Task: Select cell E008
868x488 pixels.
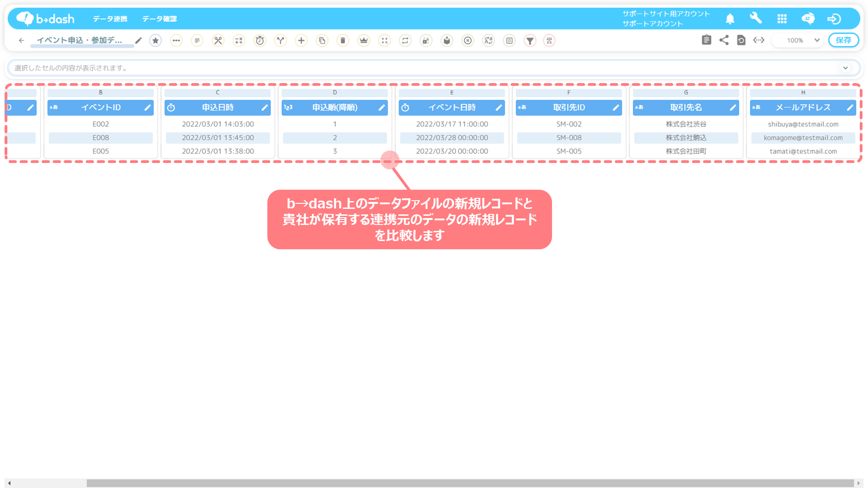Action: (x=101, y=138)
